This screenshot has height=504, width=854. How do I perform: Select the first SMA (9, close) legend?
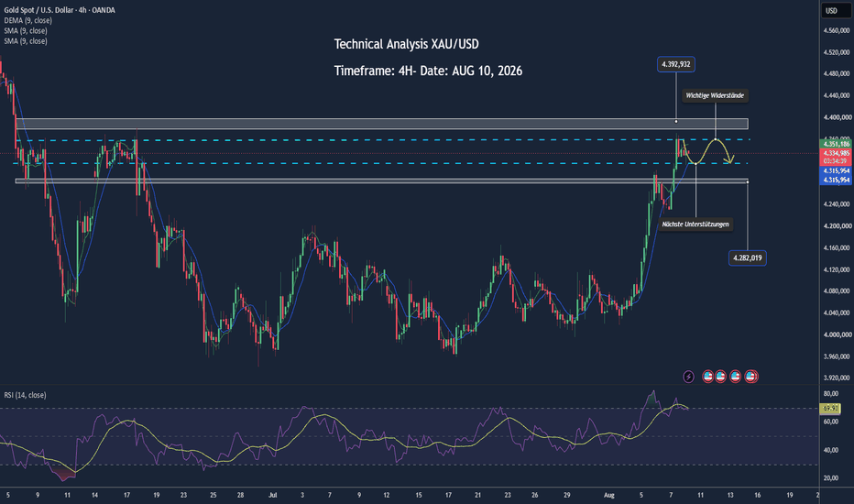26,30
